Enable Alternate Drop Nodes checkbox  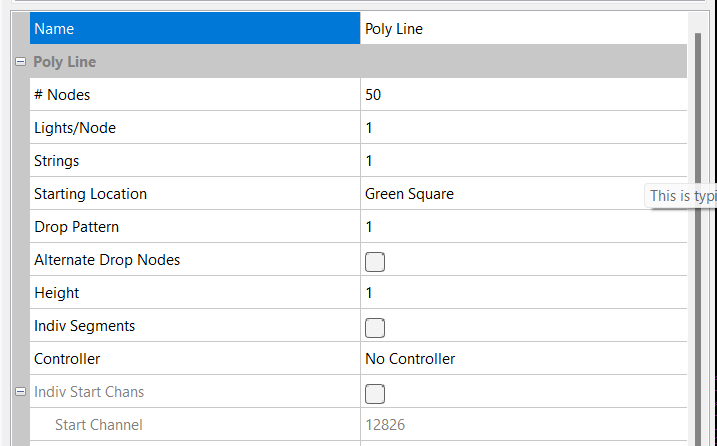[x=375, y=261]
